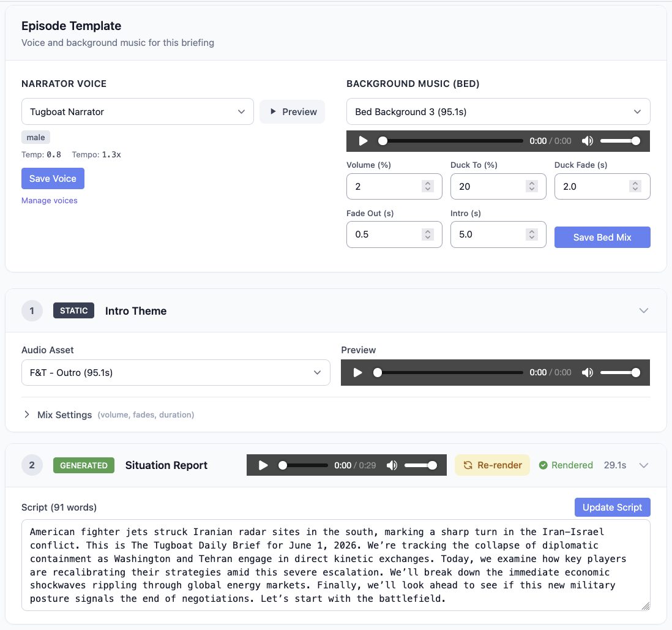This screenshot has width=672, height=630.
Task: Click the '29.1s' duration text
Action: coord(615,465)
